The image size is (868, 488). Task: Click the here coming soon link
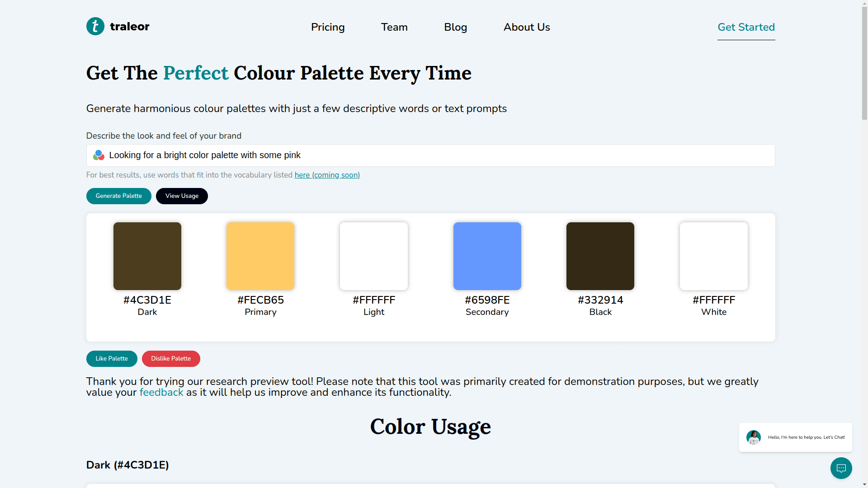pyautogui.click(x=327, y=175)
